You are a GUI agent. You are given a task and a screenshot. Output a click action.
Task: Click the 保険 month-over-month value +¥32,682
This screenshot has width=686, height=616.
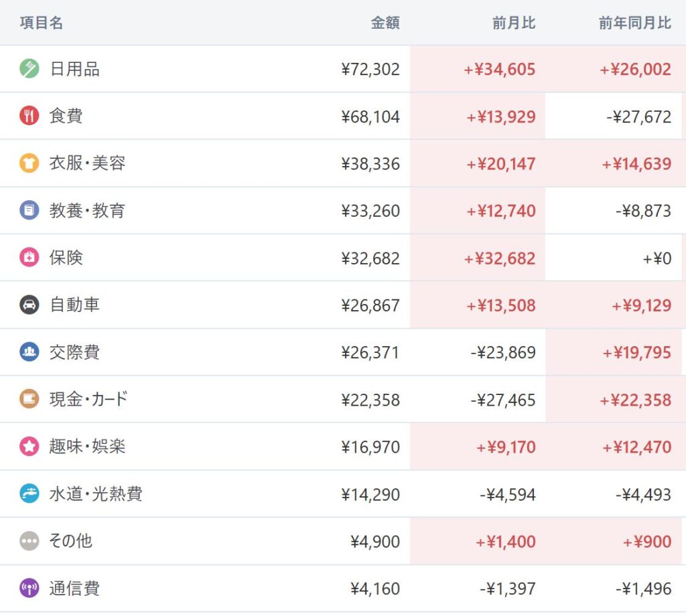[500, 258]
